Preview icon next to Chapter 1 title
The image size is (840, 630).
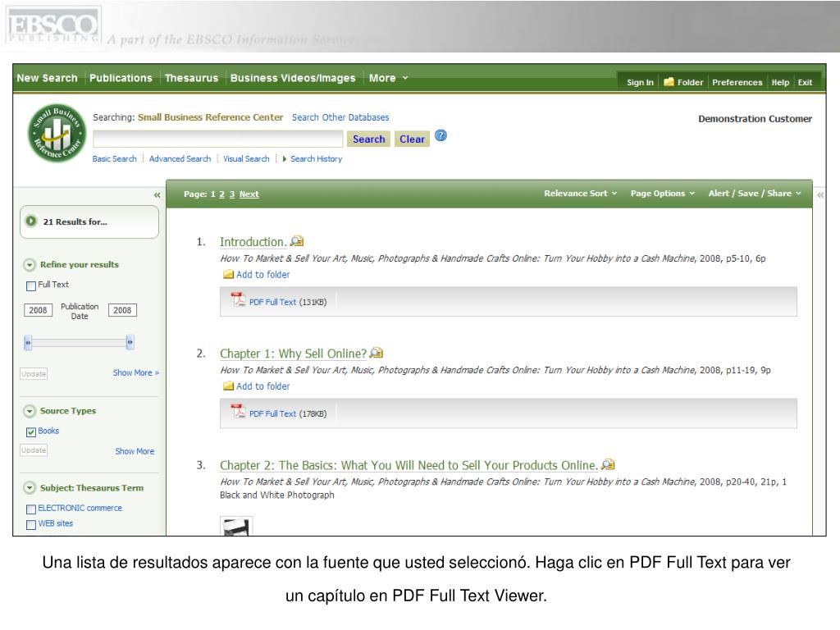(376, 353)
